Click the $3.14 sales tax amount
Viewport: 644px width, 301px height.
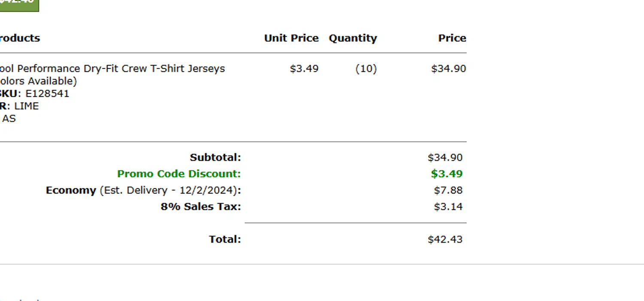[x=448, y=206]
